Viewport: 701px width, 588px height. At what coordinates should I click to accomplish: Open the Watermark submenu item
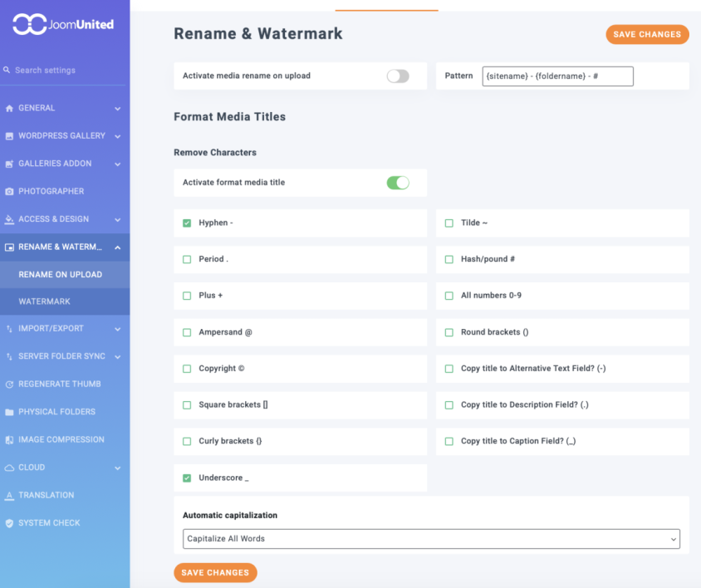[x=45, y=301]
